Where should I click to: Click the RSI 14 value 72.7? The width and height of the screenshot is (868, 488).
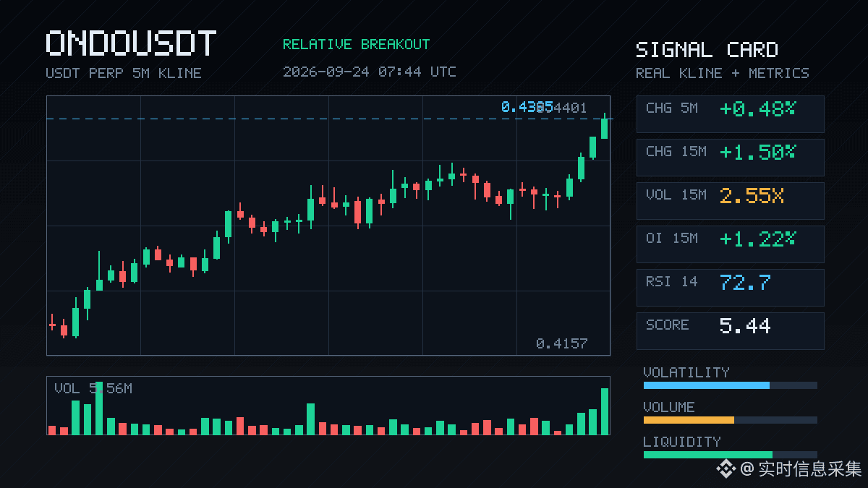coord(745,283)
